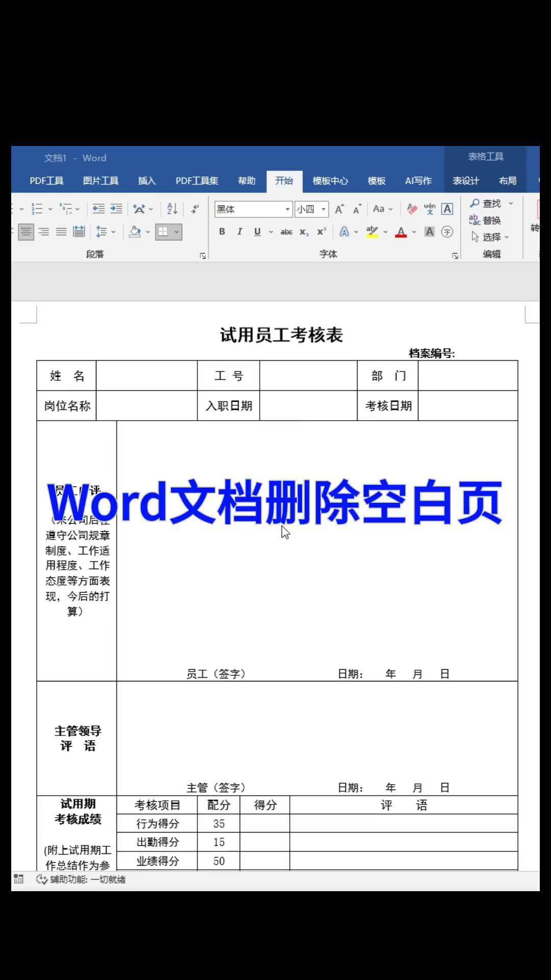Switch to the 插入 tab
The height and width of the screenshot is (980, 551).
[146, 181]
